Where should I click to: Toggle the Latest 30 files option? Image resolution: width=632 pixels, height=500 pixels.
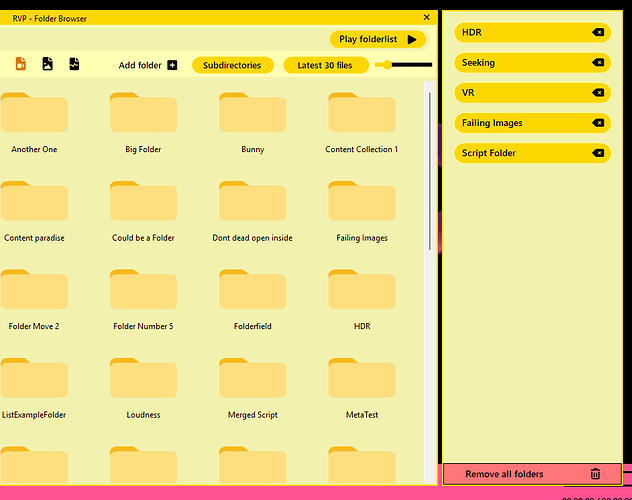coord(326,65)
